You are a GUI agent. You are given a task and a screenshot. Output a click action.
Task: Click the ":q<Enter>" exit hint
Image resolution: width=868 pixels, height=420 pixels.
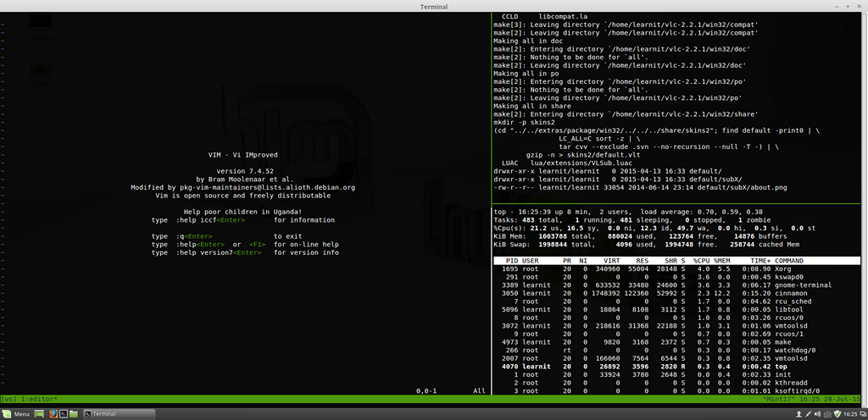pos(194,236)
